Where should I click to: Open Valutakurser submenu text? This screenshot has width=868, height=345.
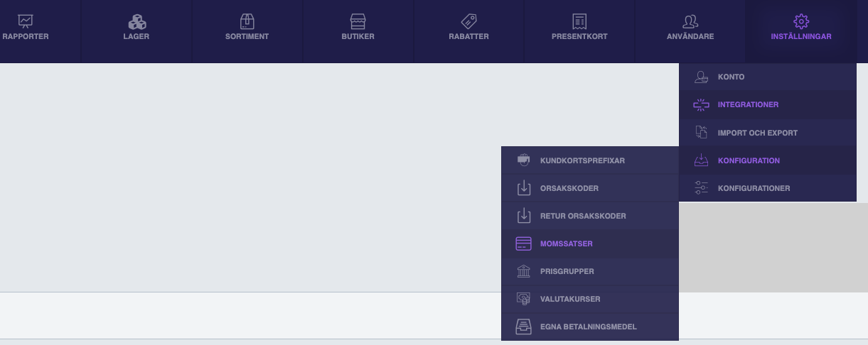pos(570,300)
